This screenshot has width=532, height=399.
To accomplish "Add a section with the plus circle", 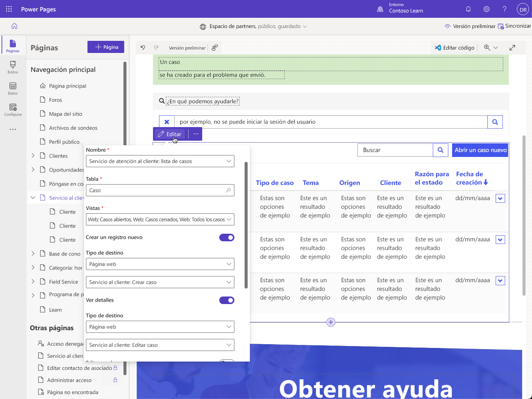I will tap(331, 322).
